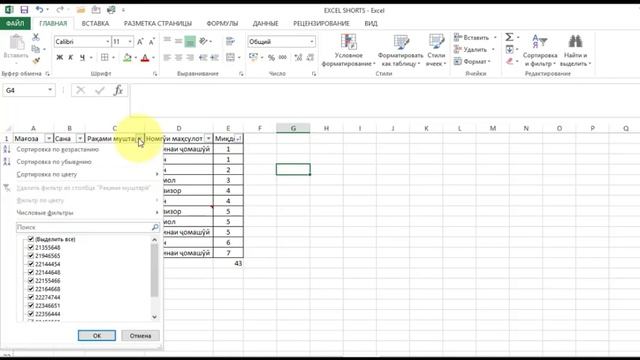Open Format as Table gallery
The height and width of the screenshot is (360, 640).
400,51
